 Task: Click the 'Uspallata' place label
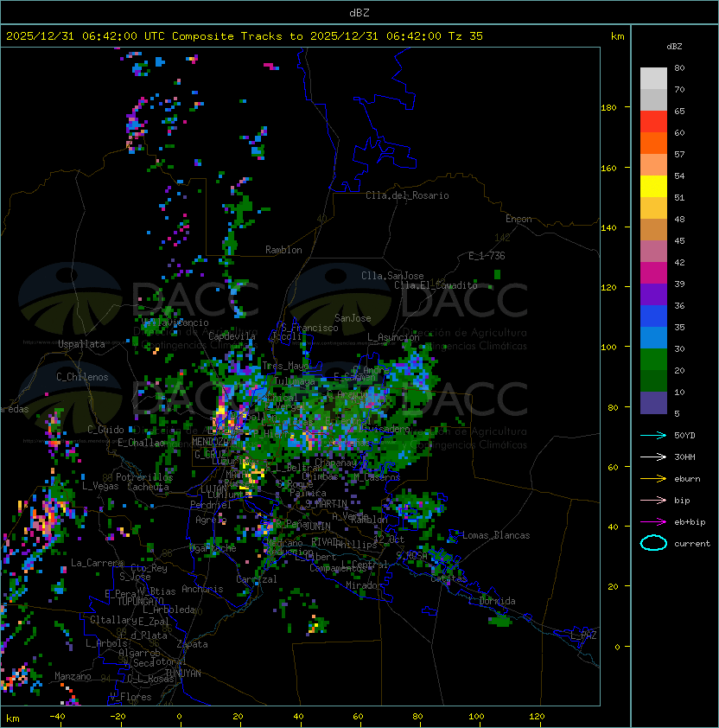pyautogui.click(x=81, y=344)
